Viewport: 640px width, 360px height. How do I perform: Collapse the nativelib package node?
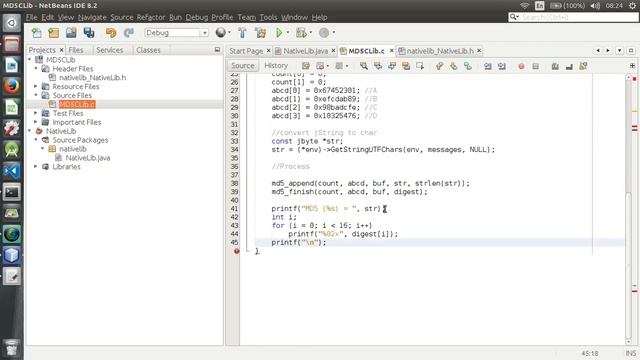pos(42,149)
